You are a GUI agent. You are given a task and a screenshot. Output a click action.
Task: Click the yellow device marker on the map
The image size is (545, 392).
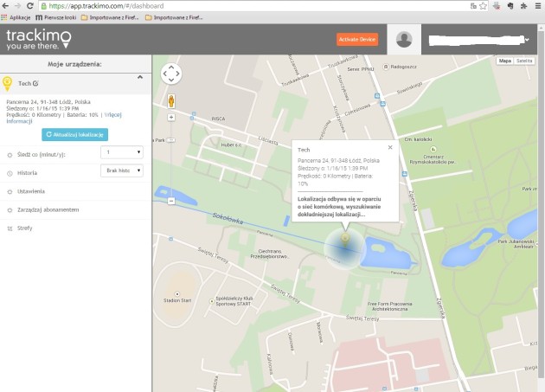tap(345, 235)
